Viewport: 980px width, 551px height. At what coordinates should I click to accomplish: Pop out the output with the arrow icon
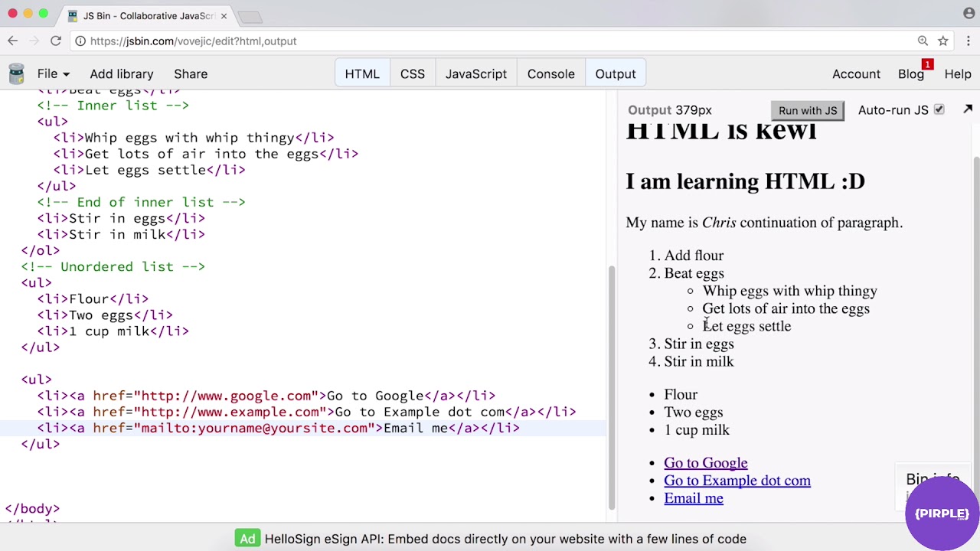(968, 109)
